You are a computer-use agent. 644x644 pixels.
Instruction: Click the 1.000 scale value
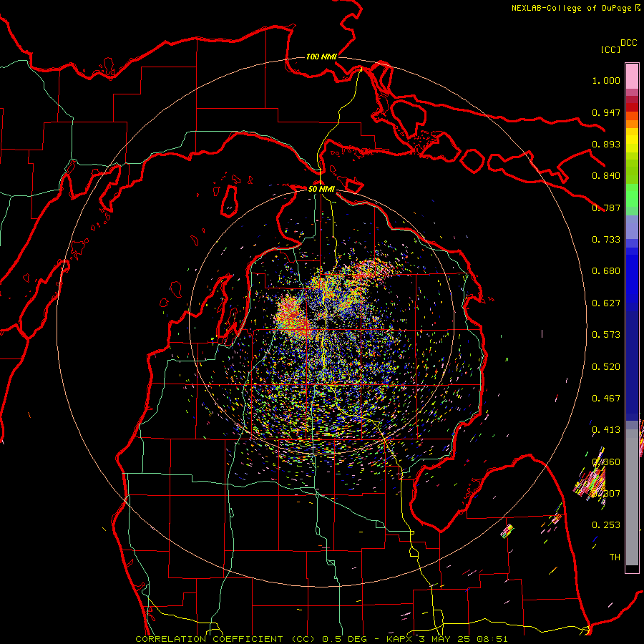pyautogui.click(x=606, y=80)
